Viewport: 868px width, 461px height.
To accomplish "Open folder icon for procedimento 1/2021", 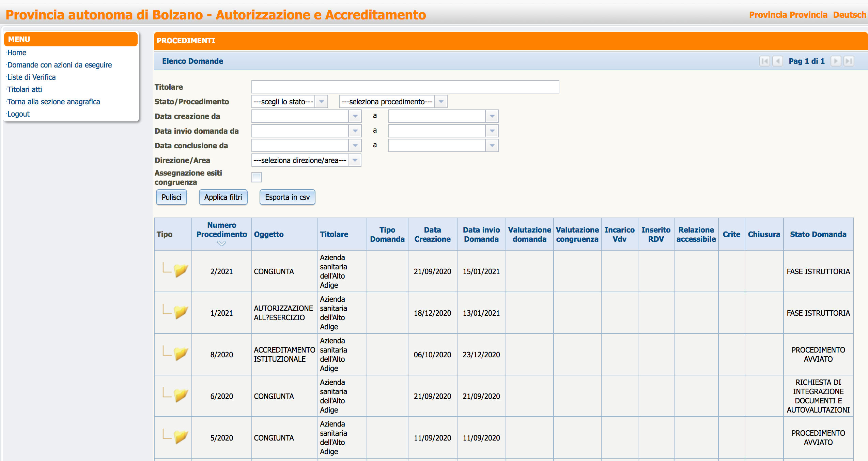I will (181, 312).
